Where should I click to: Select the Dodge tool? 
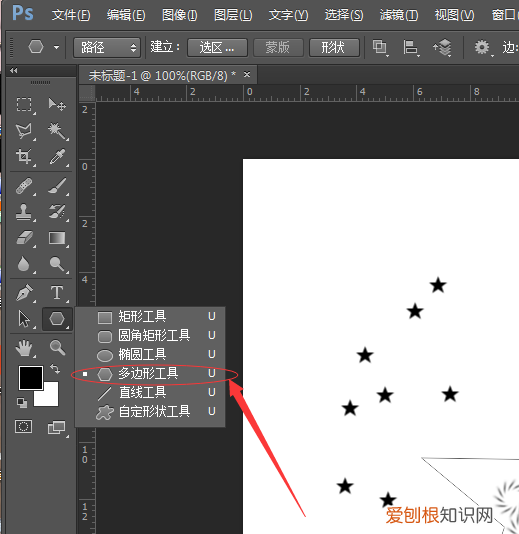coord(57,264)
